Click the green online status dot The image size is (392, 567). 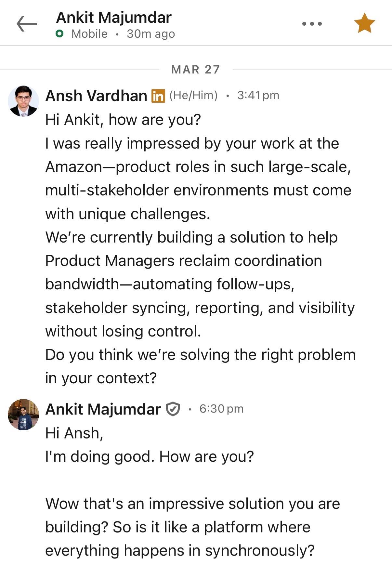59,34
